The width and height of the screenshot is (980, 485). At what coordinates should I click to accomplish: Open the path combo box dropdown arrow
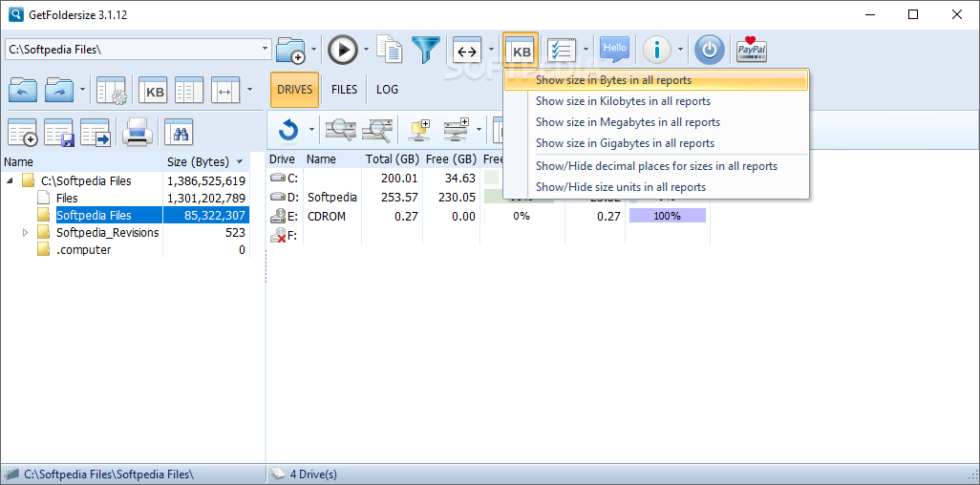pyautogui.click(x=265, y=49)
